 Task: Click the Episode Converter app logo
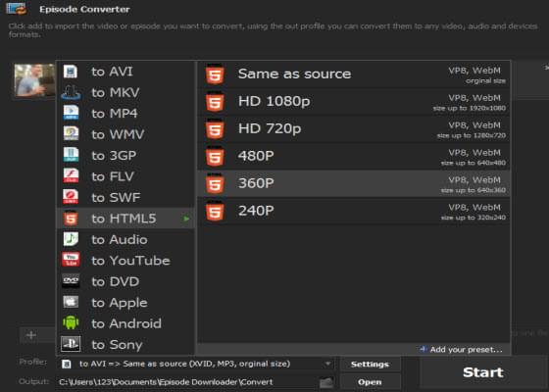[x=16, y=8]
